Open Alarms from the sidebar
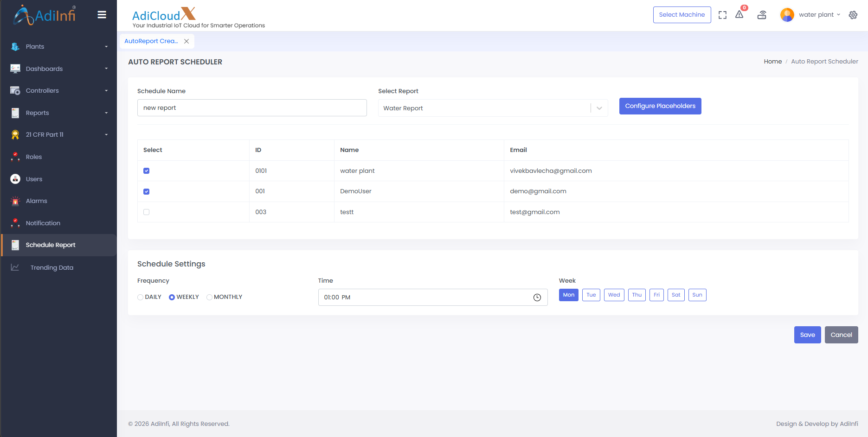Viewport: 868px width, 437px height. (x=37, y=201)
